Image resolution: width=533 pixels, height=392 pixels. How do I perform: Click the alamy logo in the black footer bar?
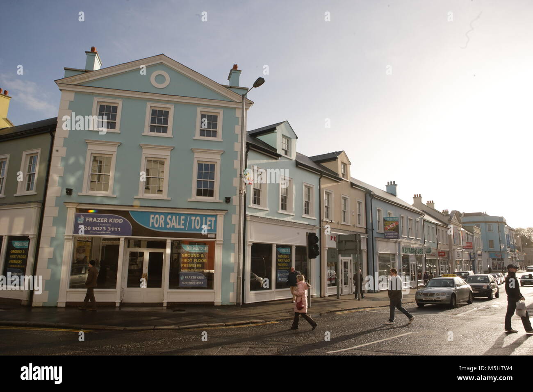pos(42,373)
